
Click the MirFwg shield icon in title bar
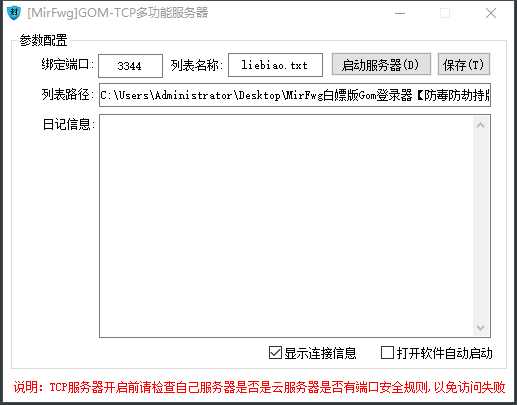[x=14, y=13]
